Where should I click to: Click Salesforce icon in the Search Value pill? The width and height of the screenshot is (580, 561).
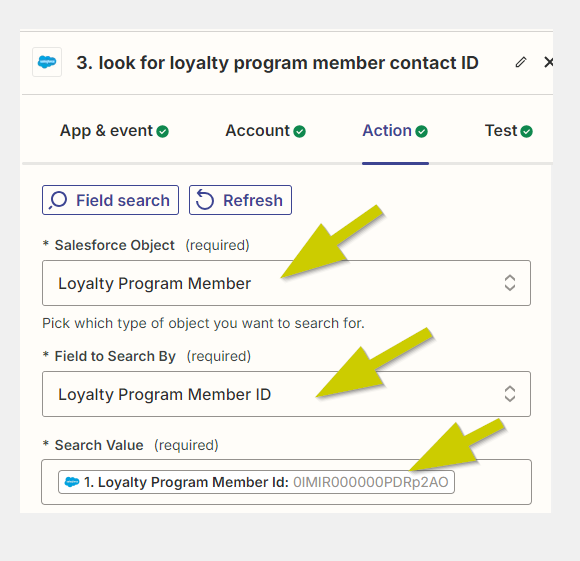(x=72, y=482)
